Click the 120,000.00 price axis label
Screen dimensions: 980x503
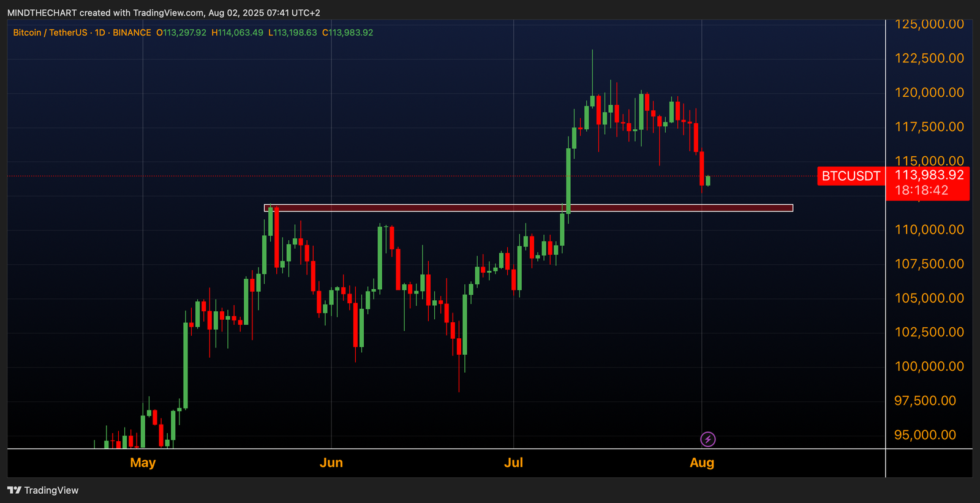point(929,93)
